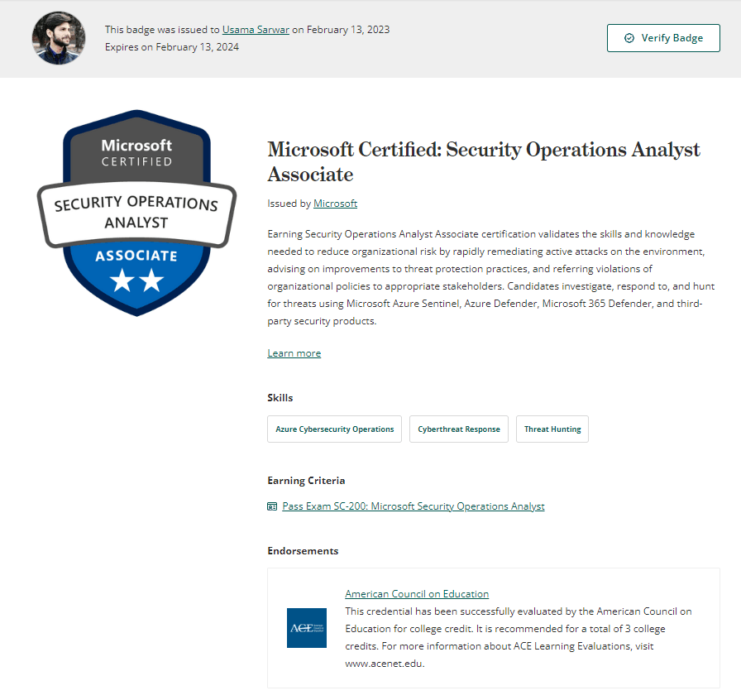Click the checkmark icon in Verify Badge
The width and height of the screenshot is (741, 700).
point(629,38)
